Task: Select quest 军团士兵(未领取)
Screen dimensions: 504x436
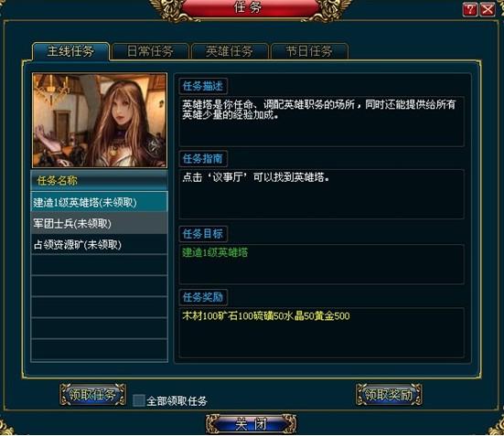Action: (x=100, y=223)
